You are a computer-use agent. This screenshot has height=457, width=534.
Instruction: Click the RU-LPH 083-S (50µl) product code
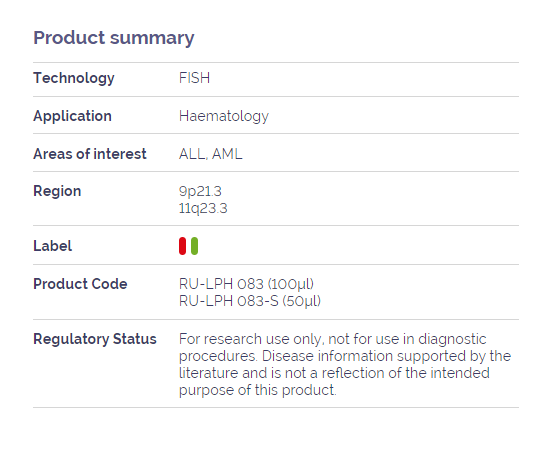tap(250, 301)
